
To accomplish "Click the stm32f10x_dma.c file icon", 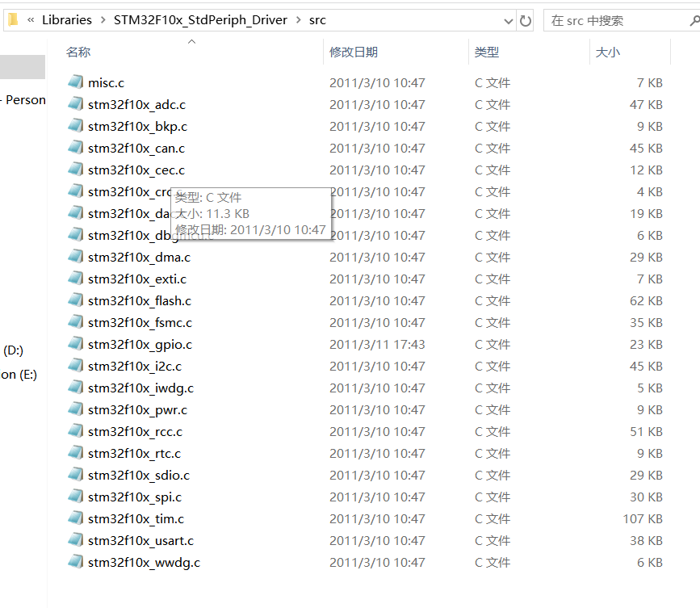I will click(75, 257).
